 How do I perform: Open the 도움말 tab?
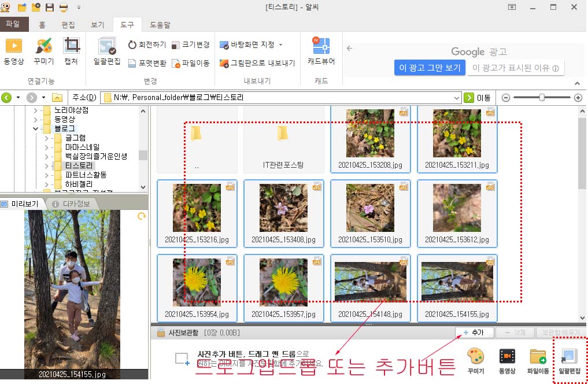coord(160,25)
